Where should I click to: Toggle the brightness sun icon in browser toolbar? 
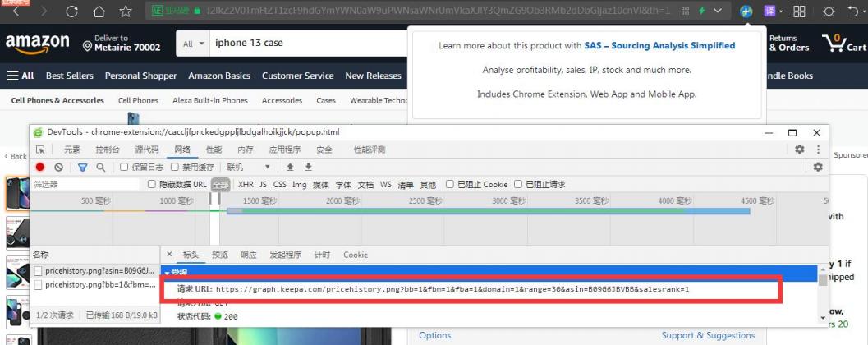pos(829,11)
